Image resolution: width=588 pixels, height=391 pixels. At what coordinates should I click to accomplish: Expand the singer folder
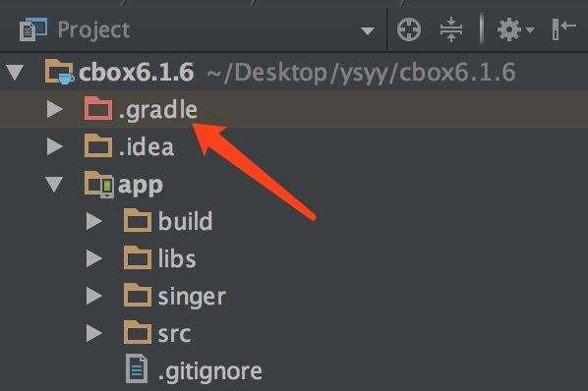(94, 296)
